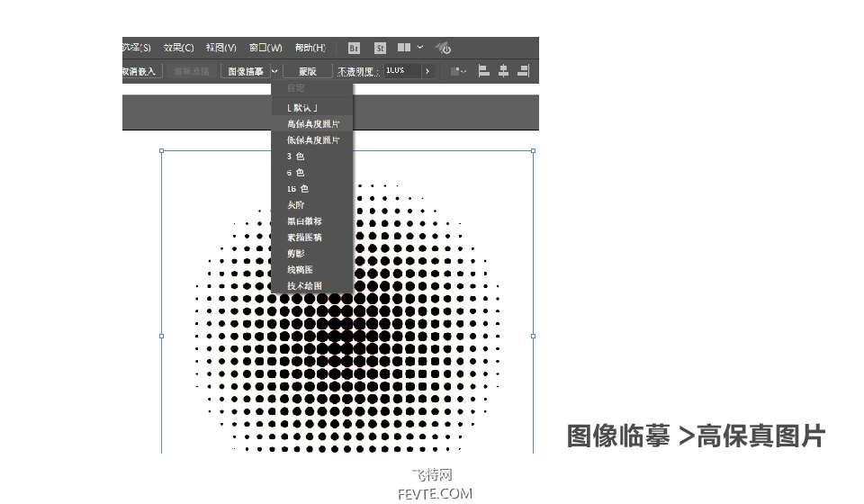Image resolution: width=864 pixels, height=504 pixels.
Task: Select 高保真度照片 tracing preset
Action: click(x=312, y=124)
